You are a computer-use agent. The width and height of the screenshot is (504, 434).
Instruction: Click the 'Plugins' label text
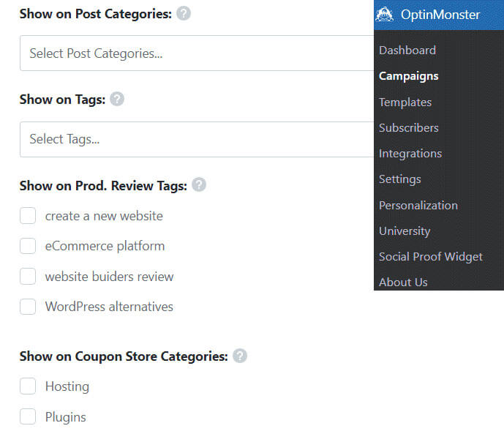[66, 417]
